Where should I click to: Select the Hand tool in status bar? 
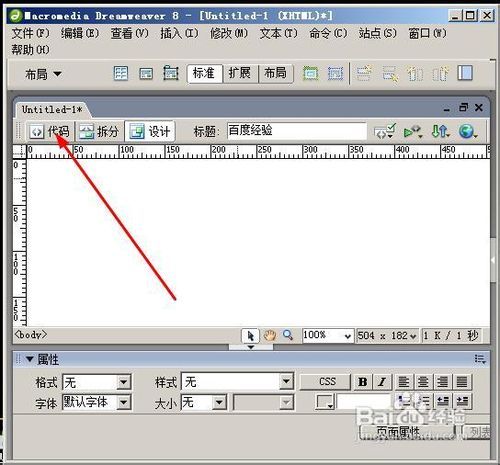click(x=270, y=335)
